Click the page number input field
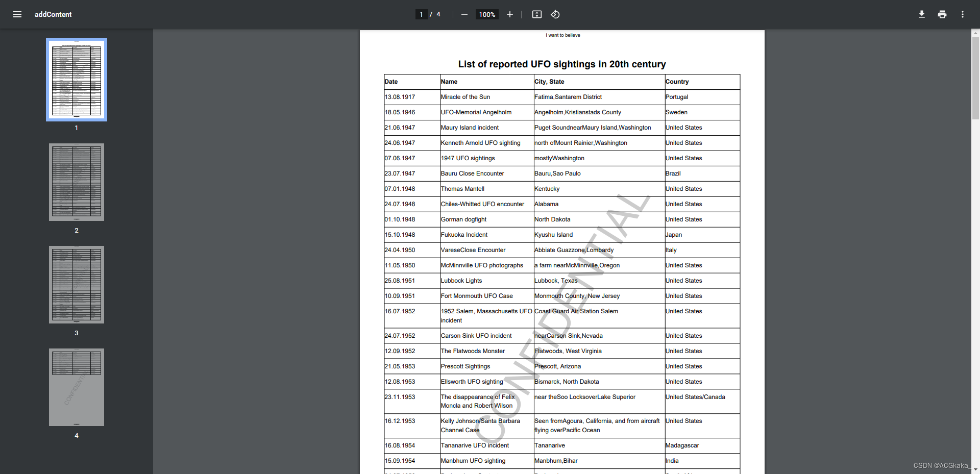980x474 pixels. 421,14
